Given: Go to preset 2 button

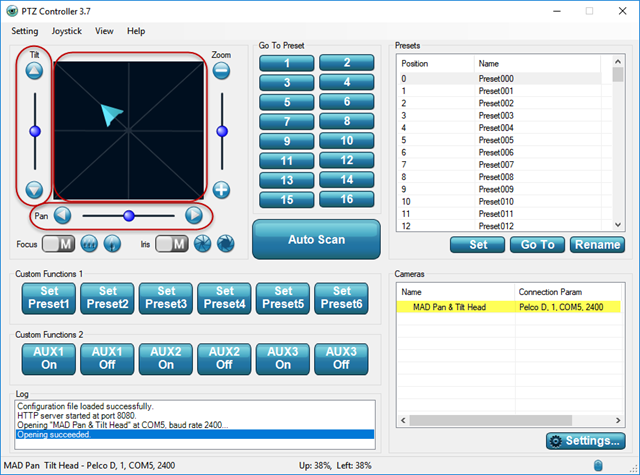Looking at the screenshot, I should click(347, 62).
